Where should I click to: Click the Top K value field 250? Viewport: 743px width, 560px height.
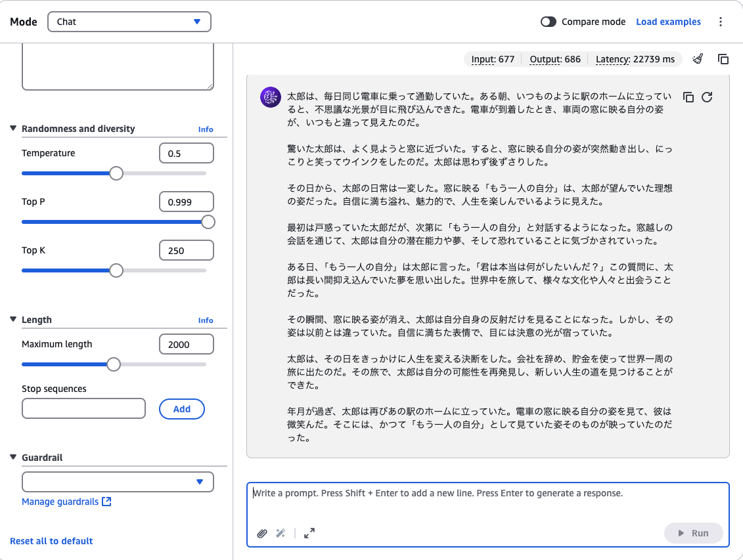click(x=186, y=250)
